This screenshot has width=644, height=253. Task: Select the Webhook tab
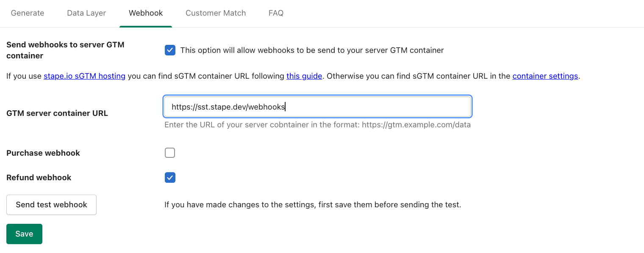[145, 13]
